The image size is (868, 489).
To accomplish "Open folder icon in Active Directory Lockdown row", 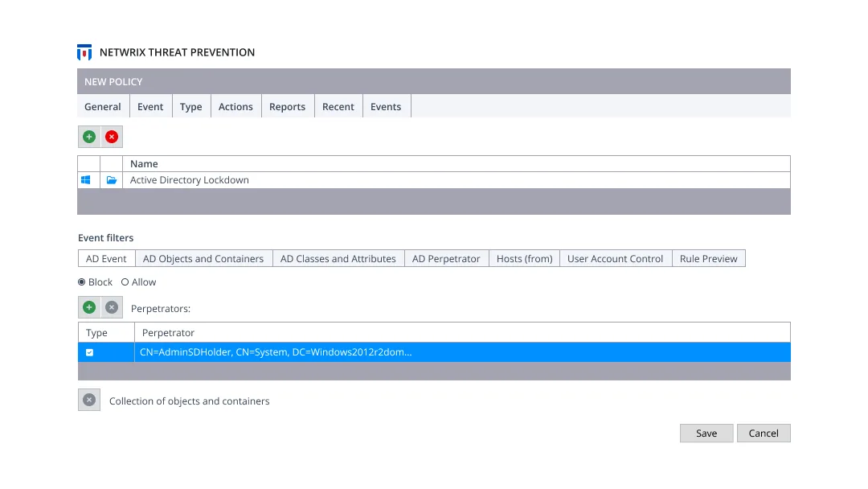I will 112,180.
